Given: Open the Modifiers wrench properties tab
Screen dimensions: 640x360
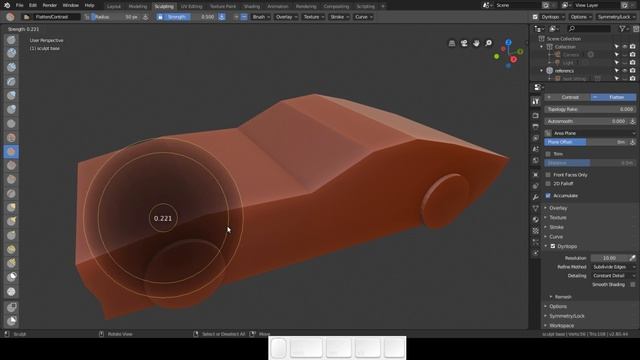Looking at the screenshot, I should click(x=536, y=197).
